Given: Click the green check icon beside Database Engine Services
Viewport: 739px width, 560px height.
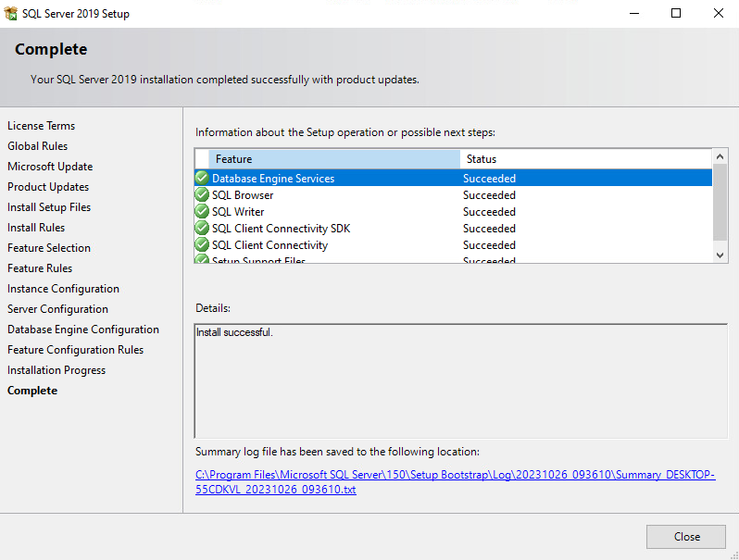Looking at the screenshot, I should click(x=202, y=178).
